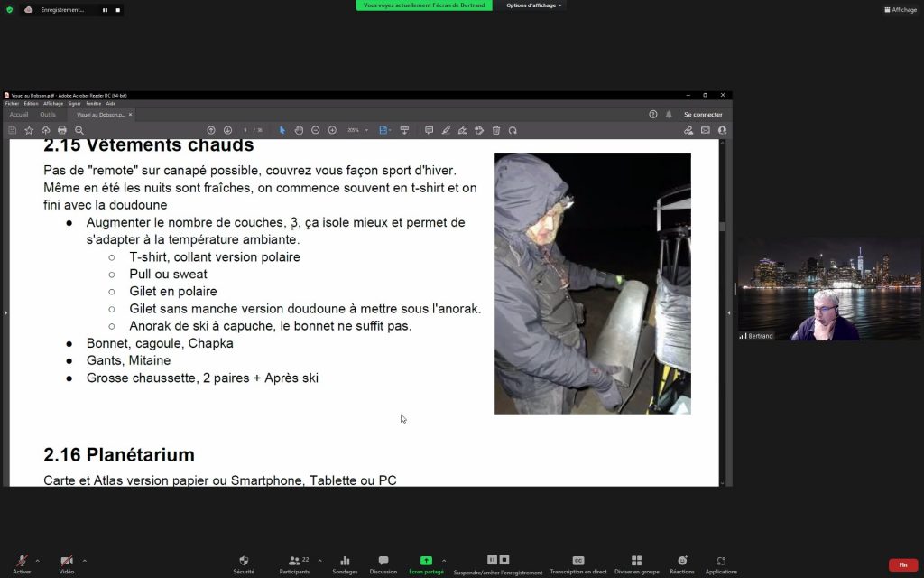Open the Affichage menu in Acrobat
Screen dimensions: 924x578
click(x=53, y=104)
